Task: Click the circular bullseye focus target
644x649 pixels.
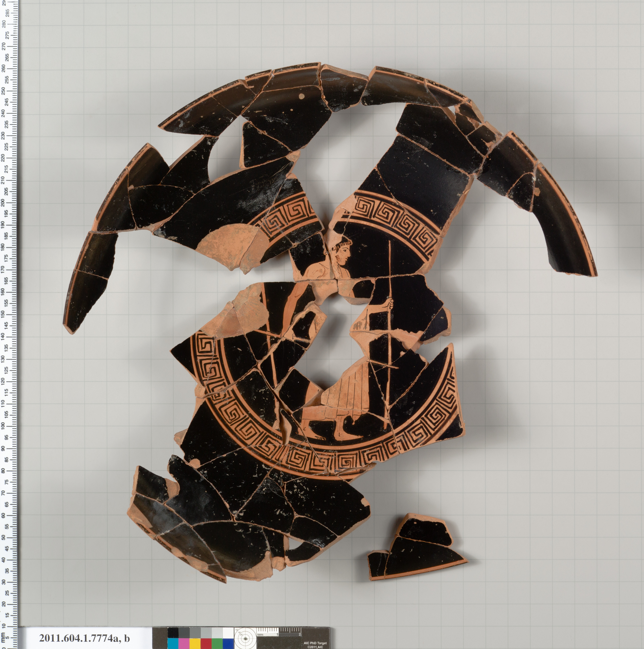Action: click(246, 639)
